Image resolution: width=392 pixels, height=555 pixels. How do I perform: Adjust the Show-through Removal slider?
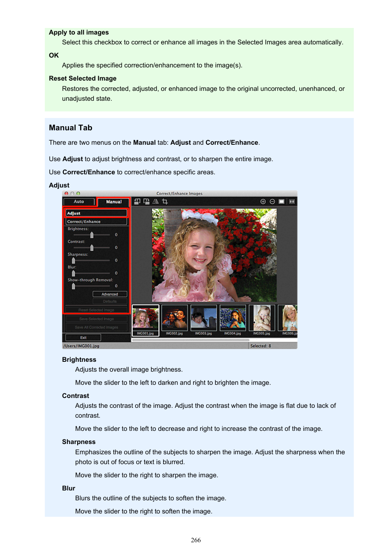[x=92, y=286]
